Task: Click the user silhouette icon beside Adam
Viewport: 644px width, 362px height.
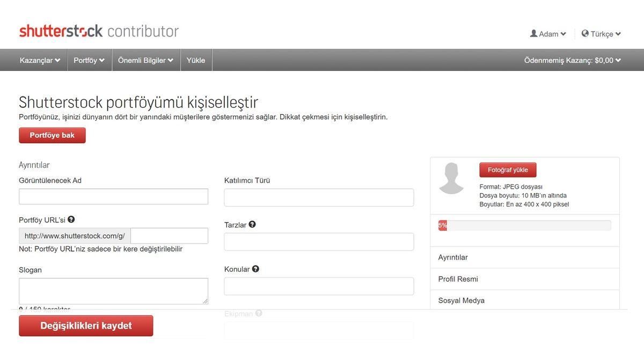Action: click(533, 33)
